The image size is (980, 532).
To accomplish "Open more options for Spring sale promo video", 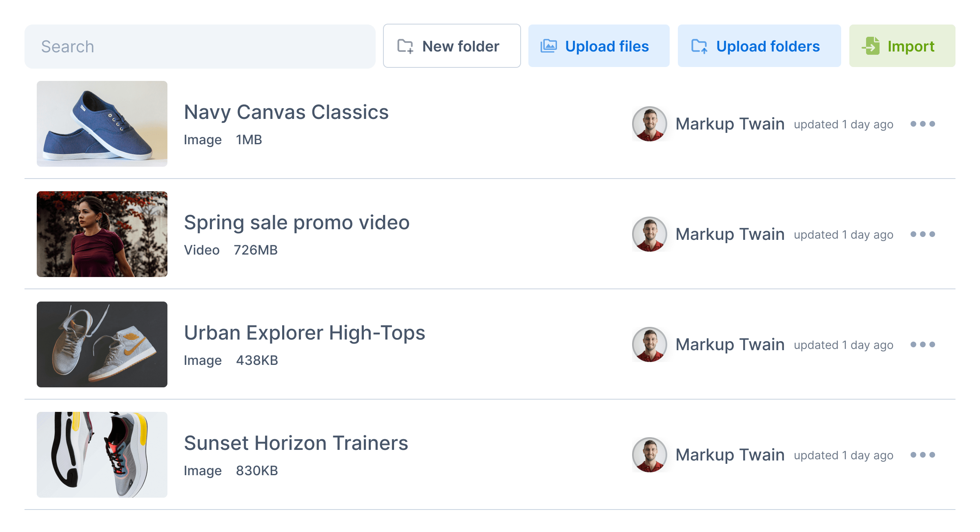I will (x=923, y=234).
